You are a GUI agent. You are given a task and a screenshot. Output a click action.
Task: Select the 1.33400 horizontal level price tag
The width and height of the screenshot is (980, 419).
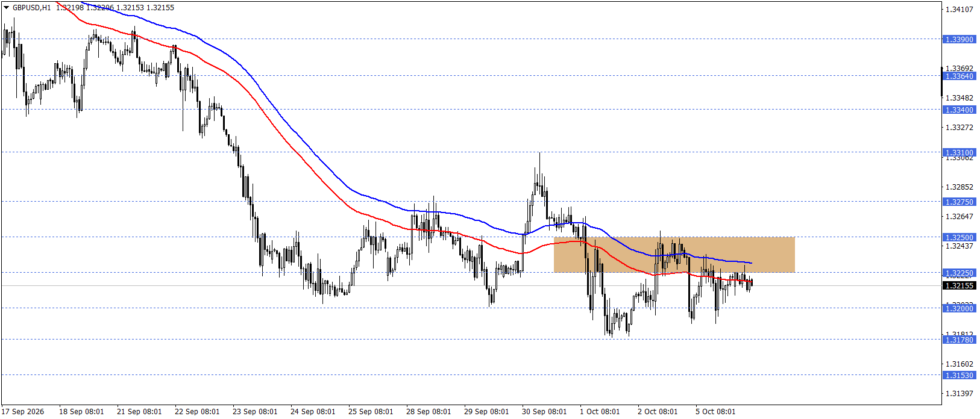click(959, 110)
